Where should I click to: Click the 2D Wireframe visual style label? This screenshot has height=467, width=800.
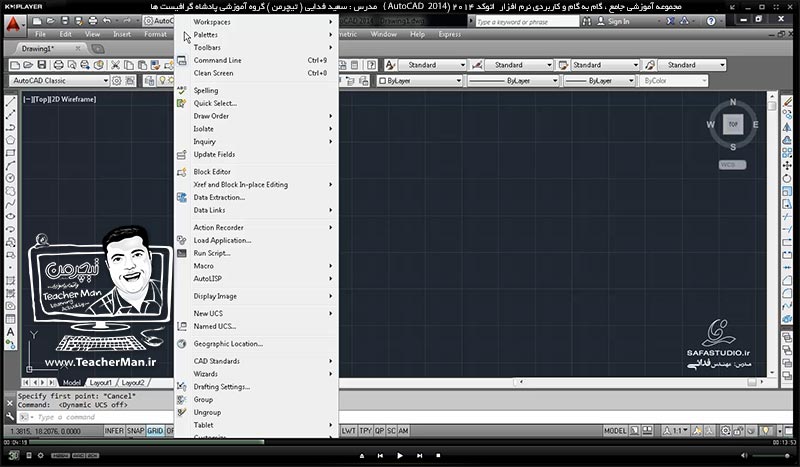pos(73,100)
